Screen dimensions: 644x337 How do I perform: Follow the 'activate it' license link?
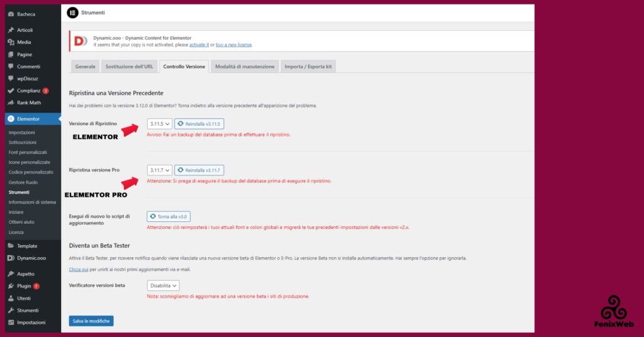[x=199, y=45]
